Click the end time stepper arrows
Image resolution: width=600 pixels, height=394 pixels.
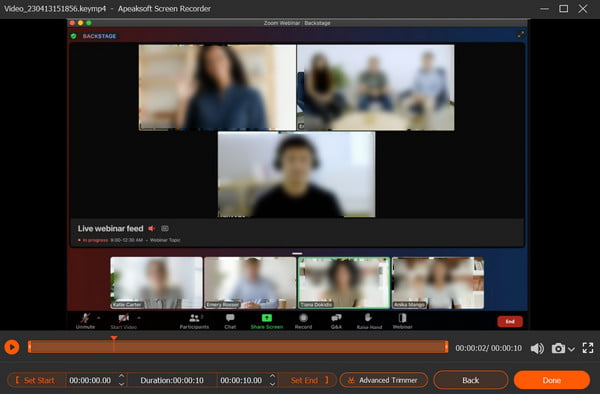pos(272,380)
